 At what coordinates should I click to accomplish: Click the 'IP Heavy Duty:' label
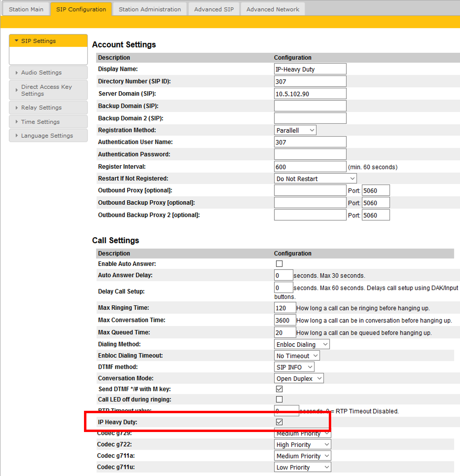(x=118, y=422)
